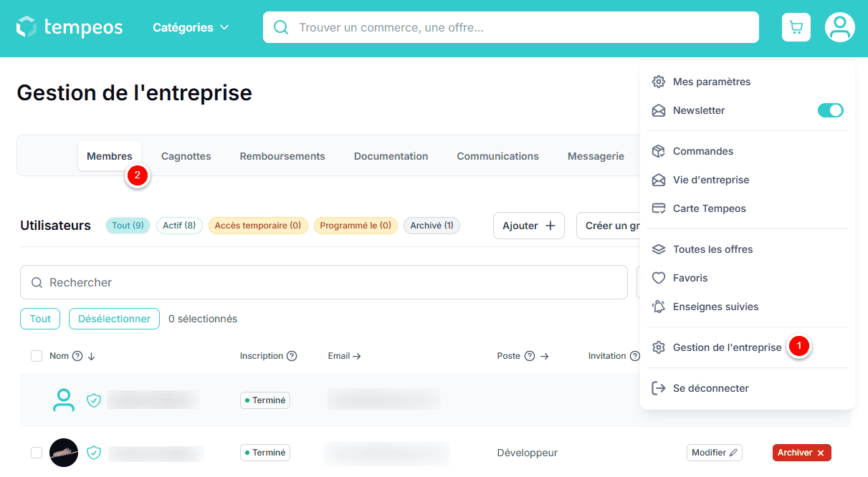This screenshot has width=868, height=477.
Task: Click the Désélectionner button
Action: (x=114, y=319)
